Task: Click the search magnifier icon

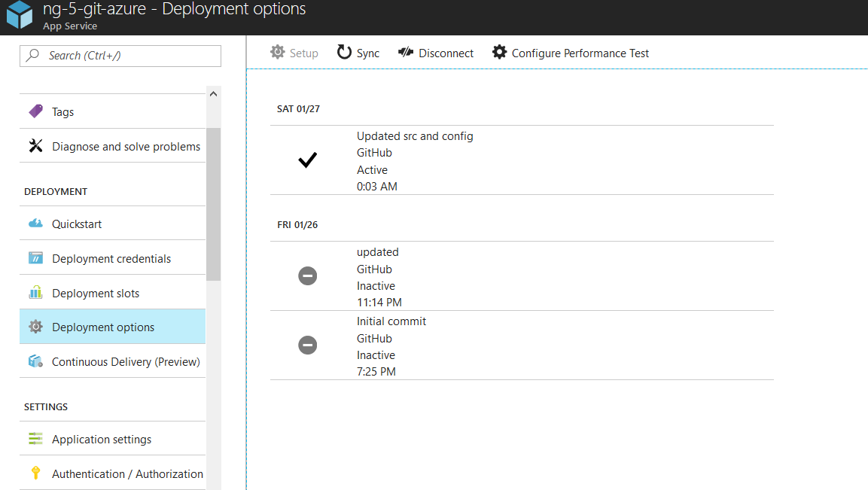Action: 32,55
